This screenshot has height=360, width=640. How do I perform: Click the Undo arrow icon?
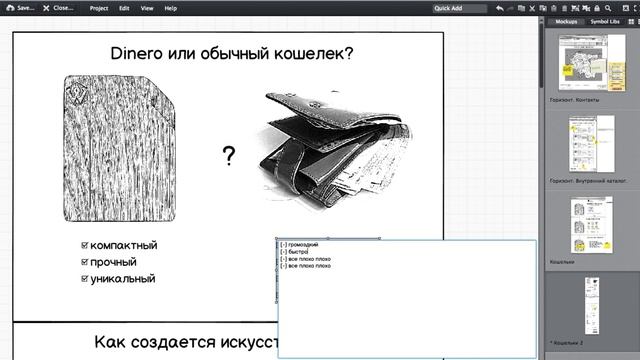click(500, 8)
